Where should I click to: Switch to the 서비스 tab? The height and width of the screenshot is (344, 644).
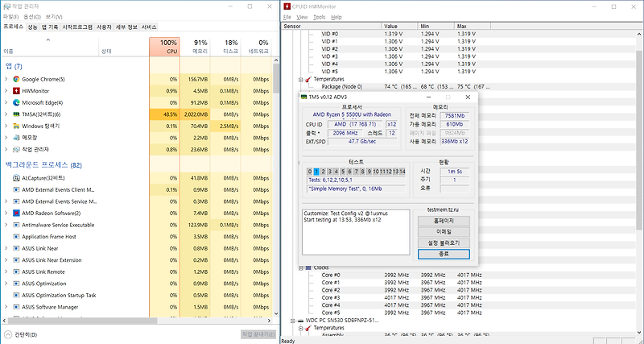[149, 27]
